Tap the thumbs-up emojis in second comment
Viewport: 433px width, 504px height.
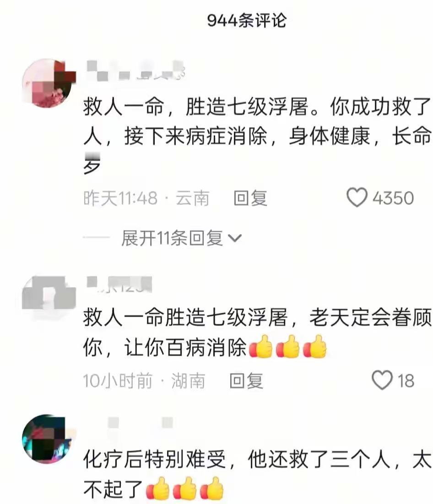click(x=288, y=347)
